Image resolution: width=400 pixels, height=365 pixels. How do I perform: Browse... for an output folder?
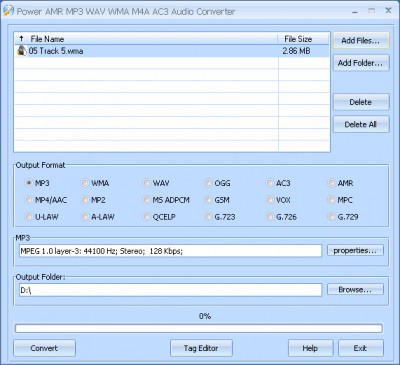click(x=355, y=290)
